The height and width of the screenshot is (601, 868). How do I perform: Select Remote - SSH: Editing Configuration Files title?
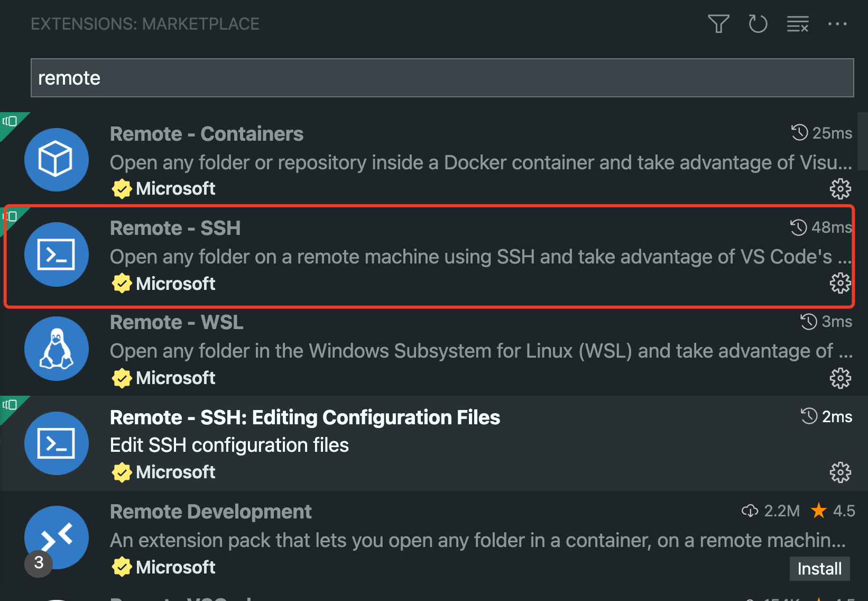click(305, 417)
